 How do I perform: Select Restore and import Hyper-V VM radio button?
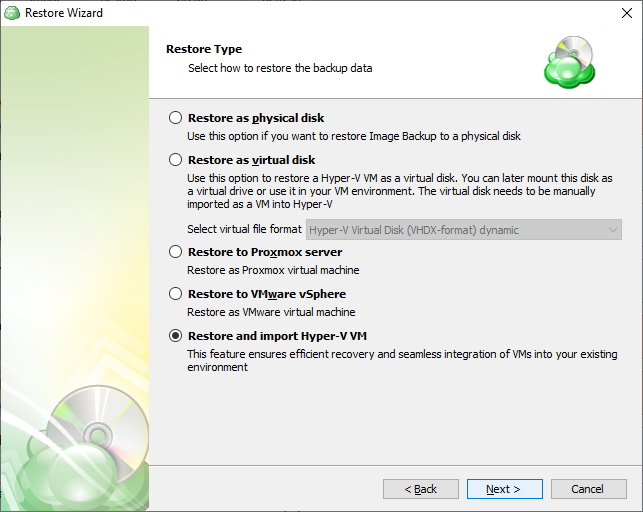click(x=176, y=336)
